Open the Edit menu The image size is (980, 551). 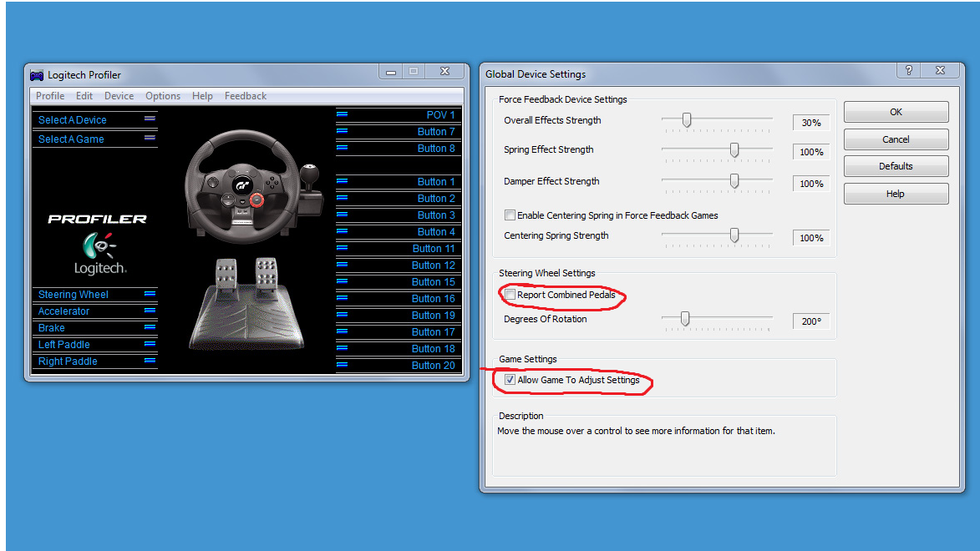pos(84,95)
